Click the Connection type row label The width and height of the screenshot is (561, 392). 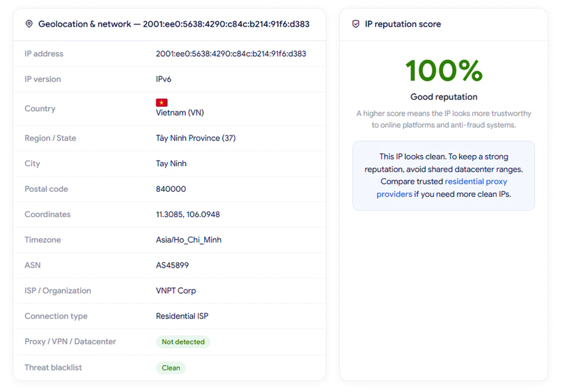point(56,316)
